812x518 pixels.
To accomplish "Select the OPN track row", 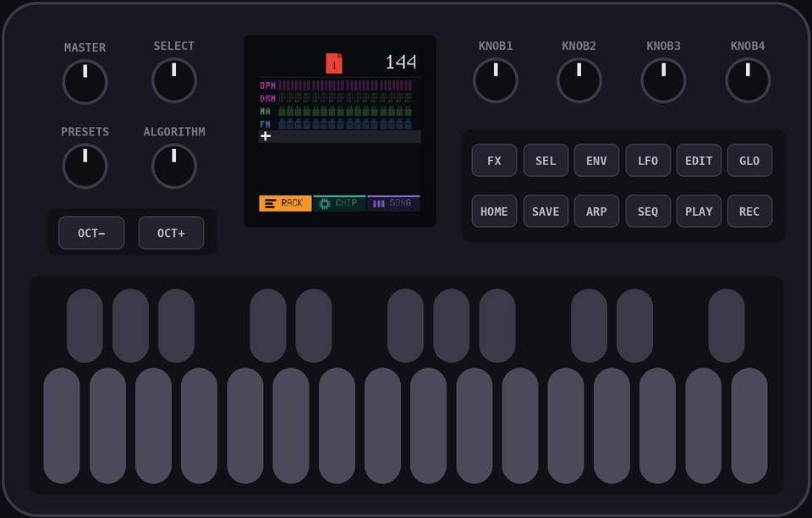I will point(339,85).
